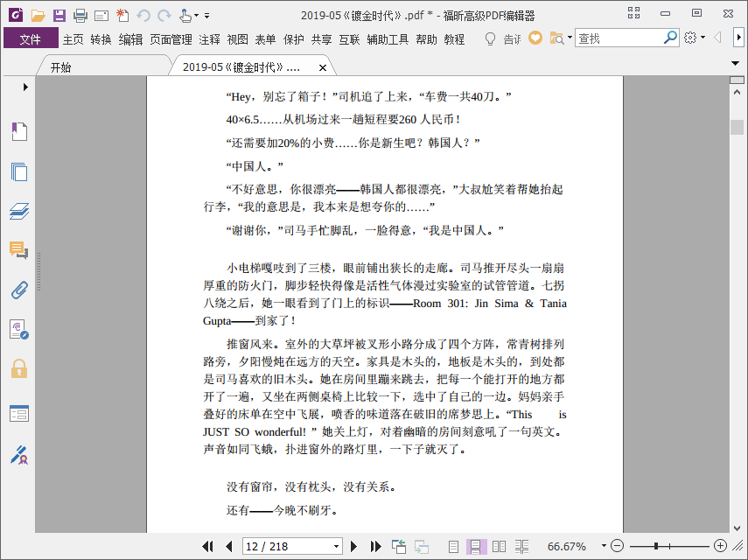Open the 注释 ribbon tab
The image size is (748, 560).
coord(209,39)
